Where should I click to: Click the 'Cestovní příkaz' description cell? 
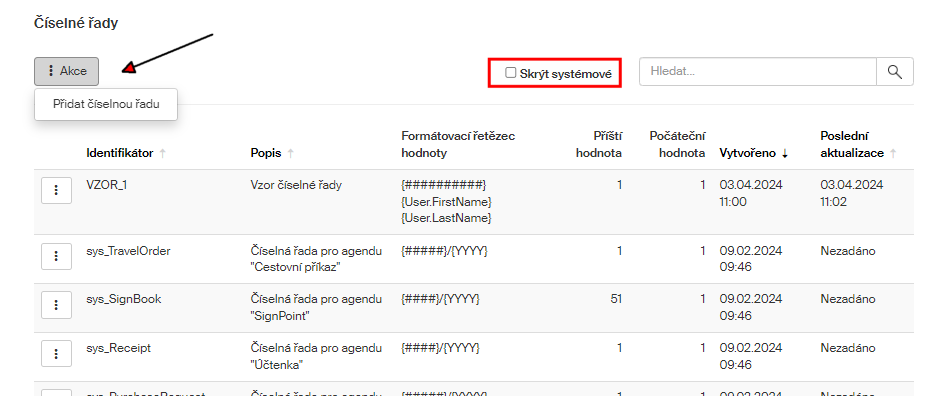point(316,259)
